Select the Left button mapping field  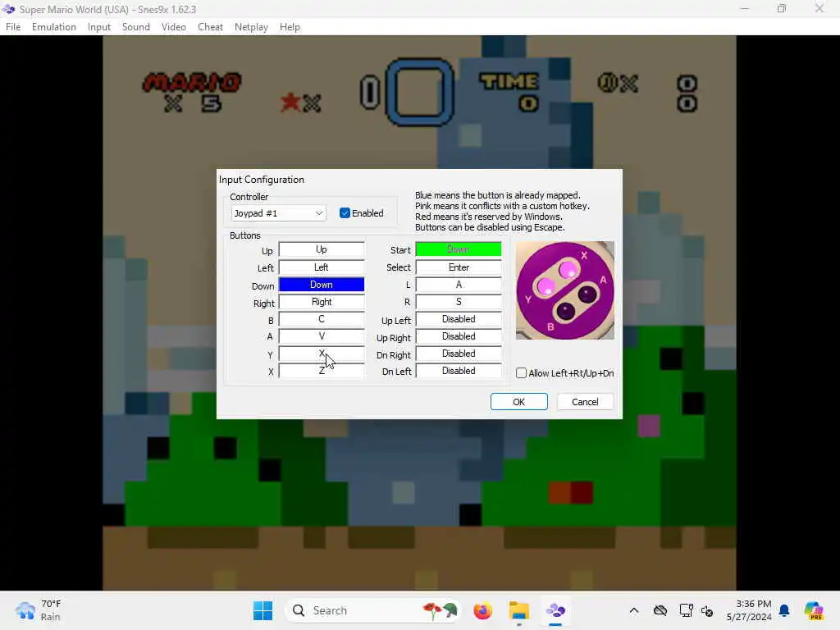pyautogui.click(x=322, y=267)
